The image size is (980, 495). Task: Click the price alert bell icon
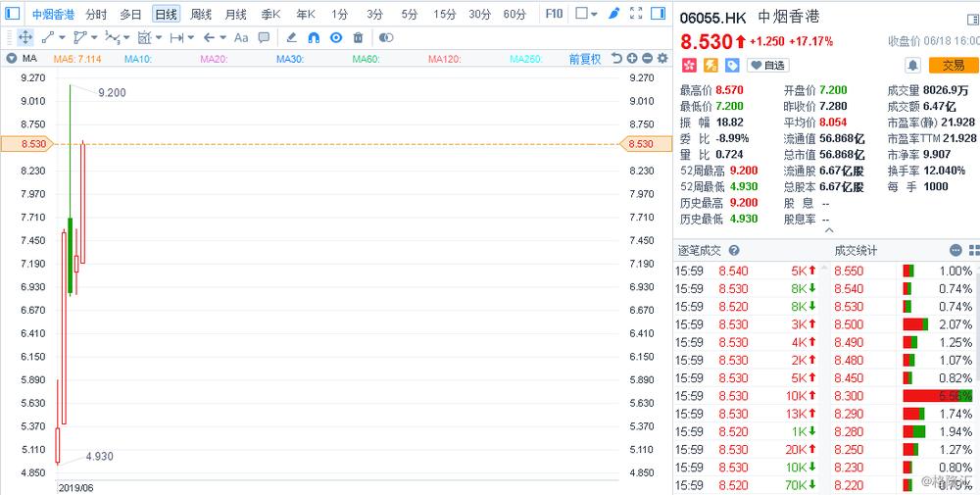click(913, 65)
